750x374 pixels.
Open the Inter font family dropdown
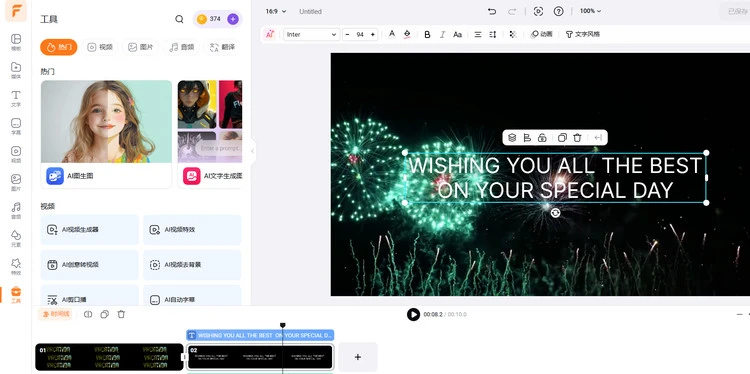point(311,34)
